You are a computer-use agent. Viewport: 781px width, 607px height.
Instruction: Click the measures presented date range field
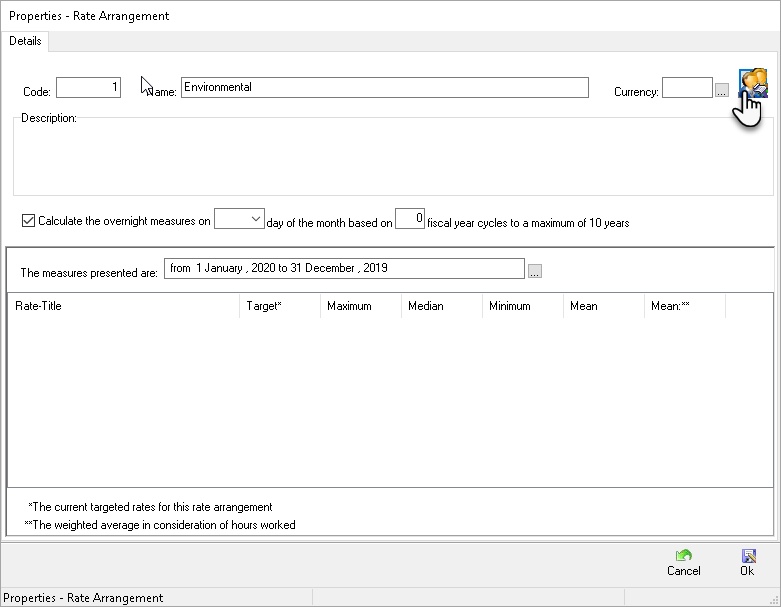pyautogui.click(x=344, y=268)
